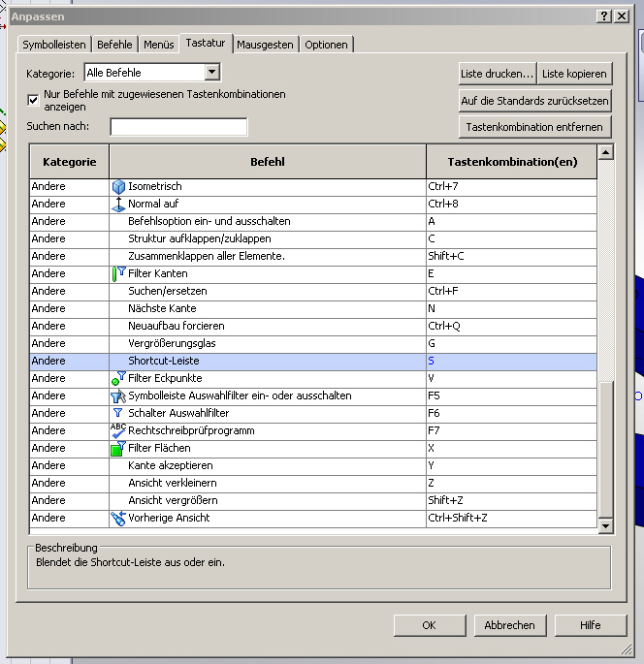The width and height of the screenshot is (644, 664).
Task: Select Ansicht verkleinern command
Action: point(313,483)
